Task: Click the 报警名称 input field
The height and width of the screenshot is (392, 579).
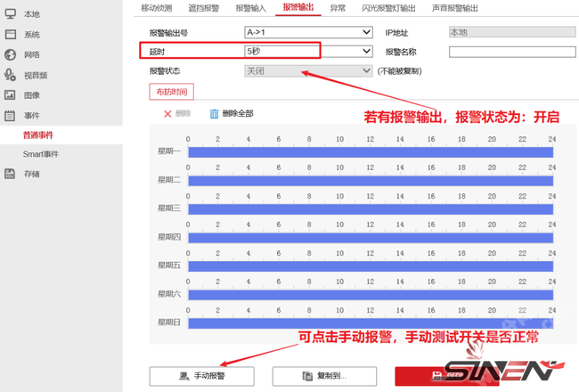Action: (x=512, y=52)
